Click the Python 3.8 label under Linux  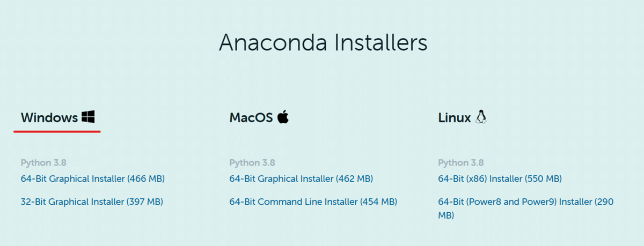click(x=460, y=163)
